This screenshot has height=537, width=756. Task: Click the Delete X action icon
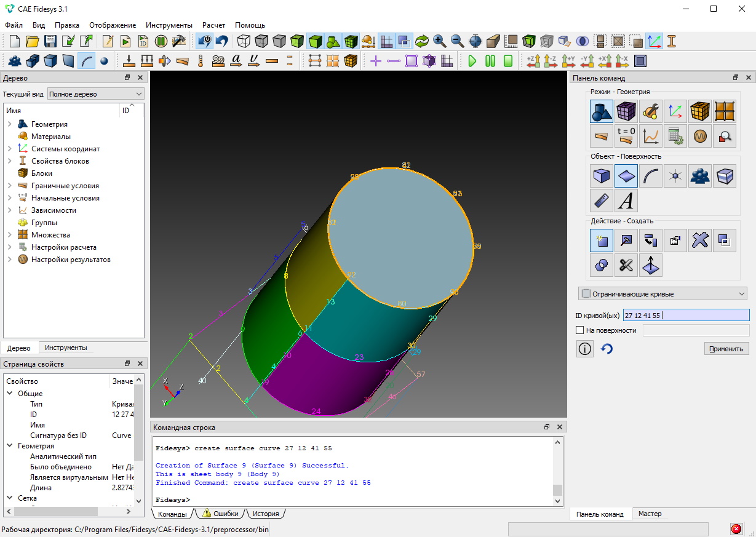700,241
